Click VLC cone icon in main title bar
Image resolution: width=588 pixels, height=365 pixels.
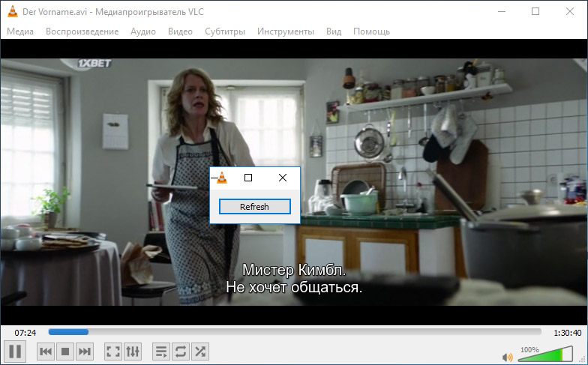click(12, 12)
